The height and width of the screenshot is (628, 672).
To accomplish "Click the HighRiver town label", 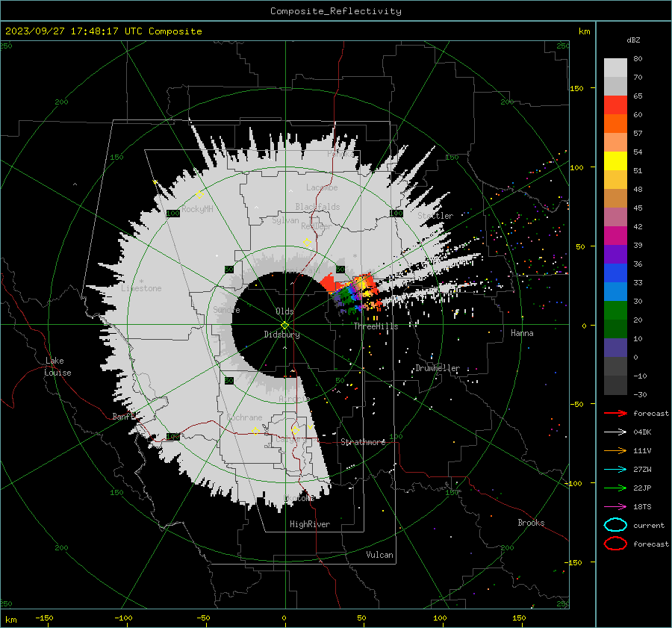I will pyautogui.click(x=310, y=524).
